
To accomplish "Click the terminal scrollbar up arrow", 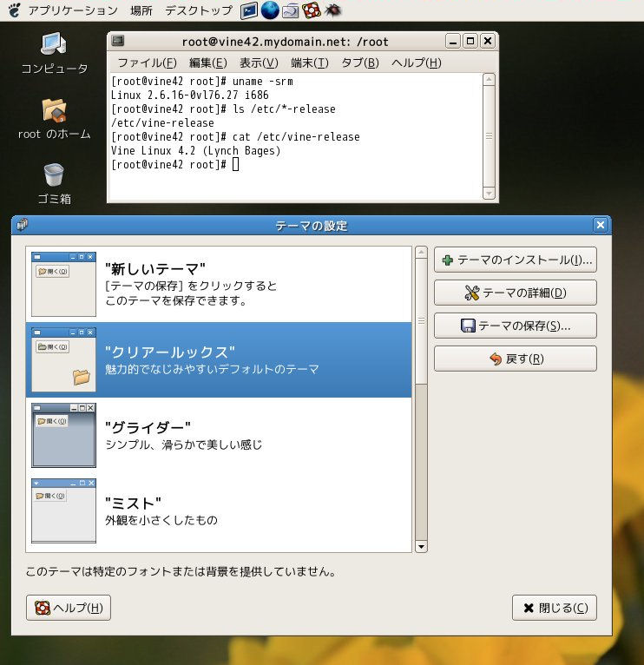I will click(489, 79).
